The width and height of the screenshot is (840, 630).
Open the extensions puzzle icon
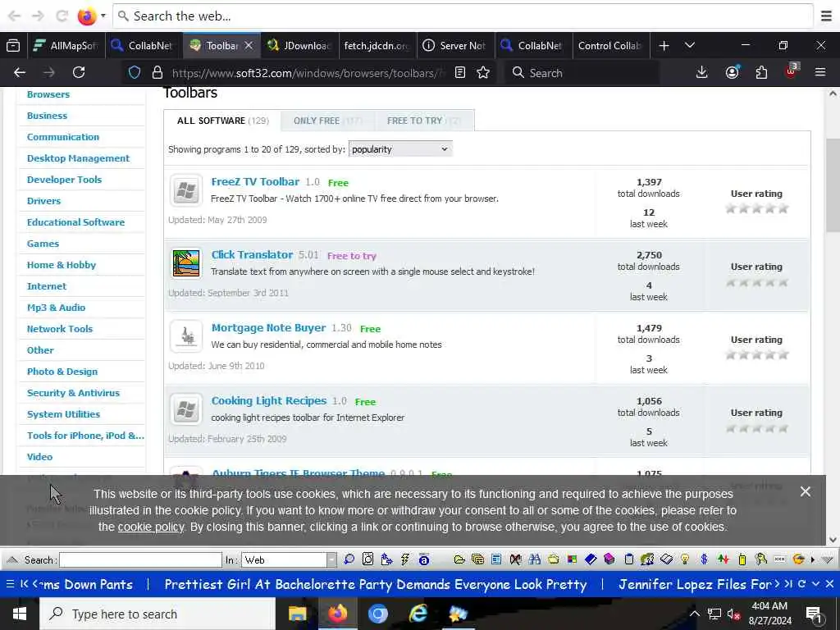(x=761, y=72)
